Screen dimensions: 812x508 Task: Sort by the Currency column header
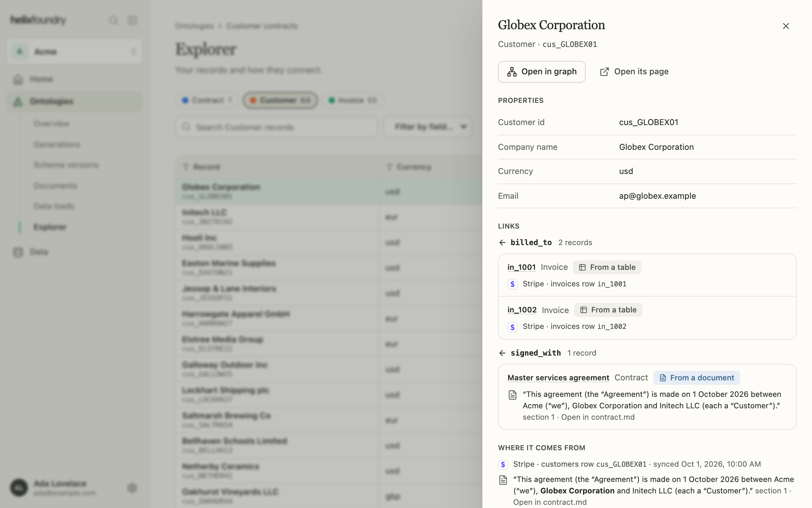pyautogui.click(x=413, y=167)
